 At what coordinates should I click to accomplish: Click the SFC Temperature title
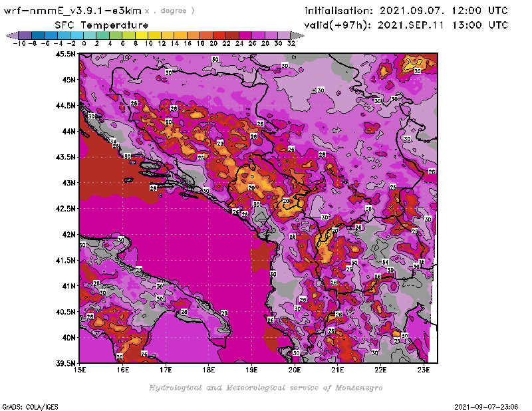point(100,25)
